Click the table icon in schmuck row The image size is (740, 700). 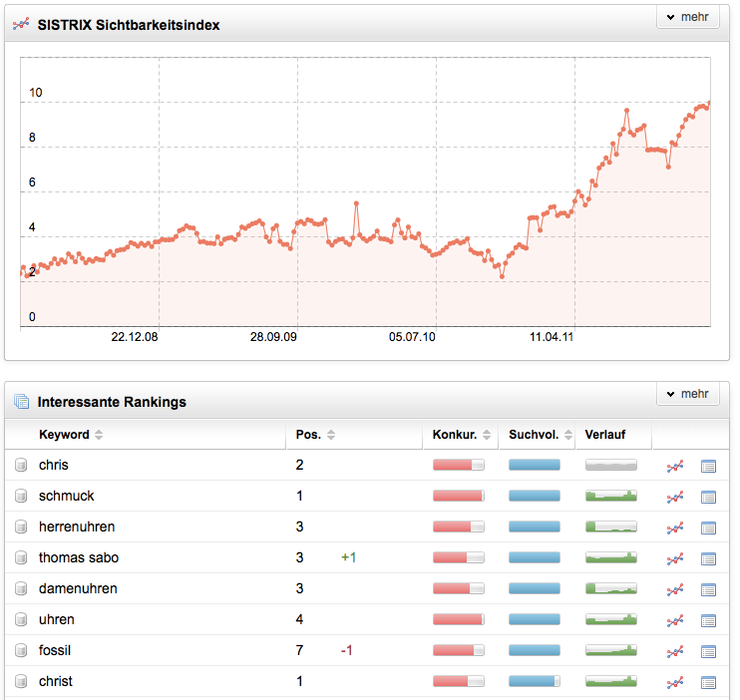tap(708, 497)
